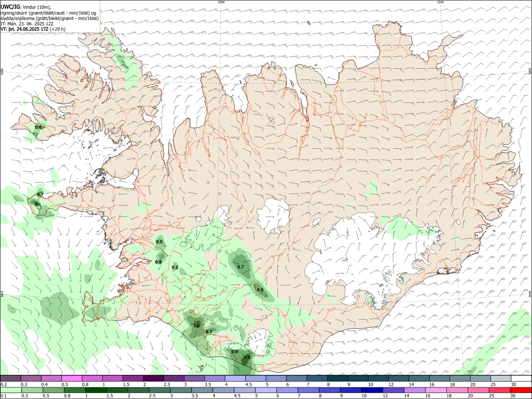Screen dimensions: 532x399
Task: Select the 'rigning/skúrir' legend description line
Action: pyautogui.click(x=49, y=13)
